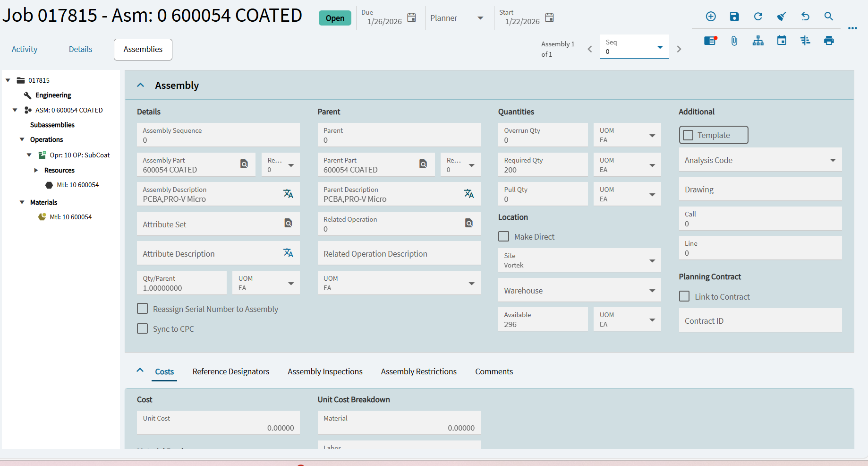Toggle Sync to CPC checkbox

(142, 328)
